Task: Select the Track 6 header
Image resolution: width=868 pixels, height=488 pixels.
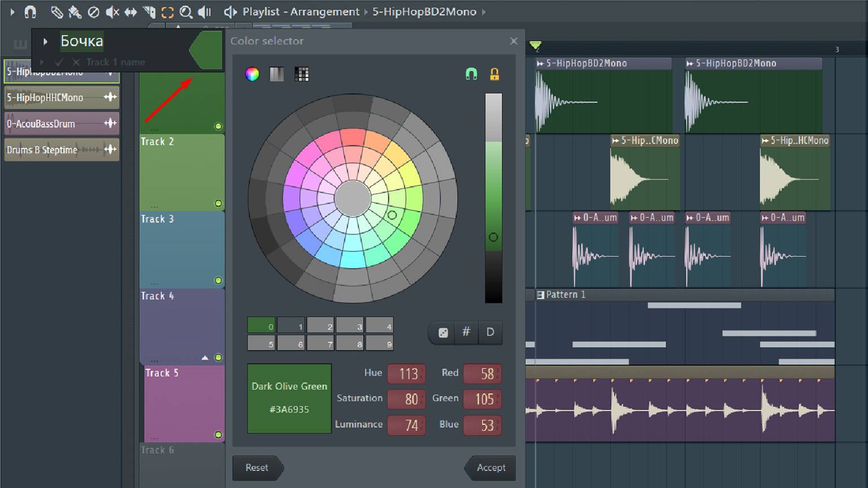Action: pos(182,465)
